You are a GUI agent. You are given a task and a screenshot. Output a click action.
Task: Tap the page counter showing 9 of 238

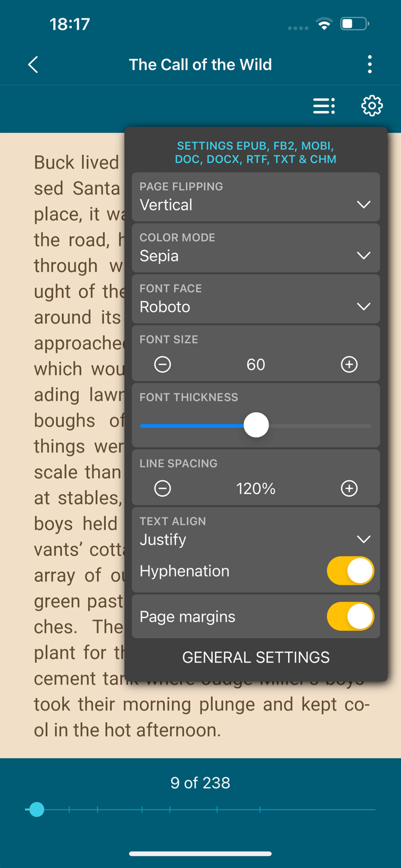coord(200,782)
